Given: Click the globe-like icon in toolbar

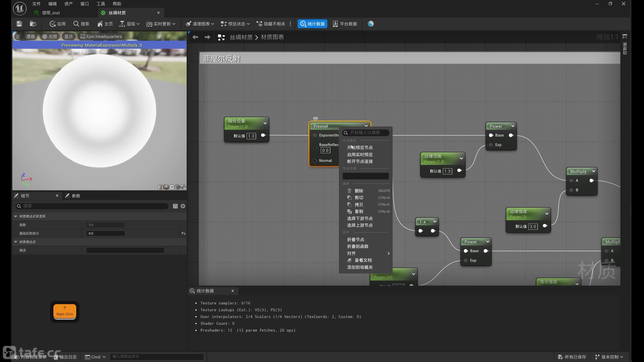Looking at the screenshot, I should 371,24.
